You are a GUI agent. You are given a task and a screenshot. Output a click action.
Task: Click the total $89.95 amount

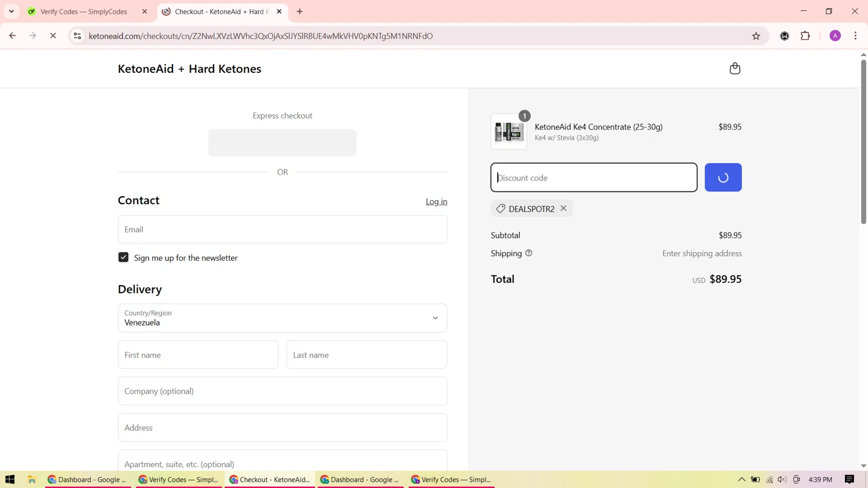[725, 279]
